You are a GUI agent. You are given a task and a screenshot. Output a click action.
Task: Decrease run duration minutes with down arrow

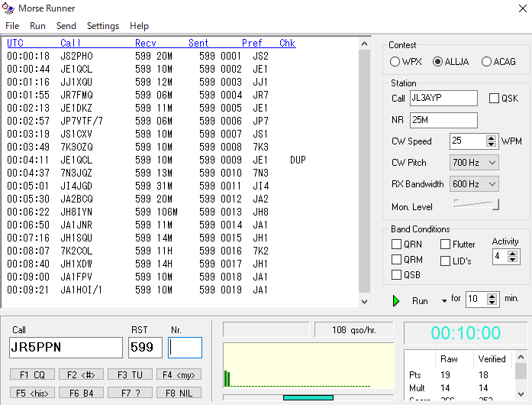pyautogui.click(x=492, y=303)
